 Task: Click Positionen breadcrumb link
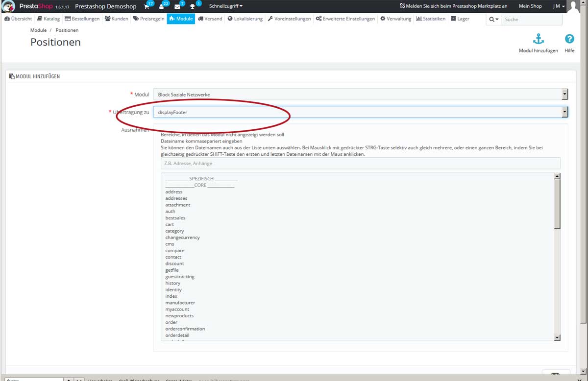(x=67, y=30)
